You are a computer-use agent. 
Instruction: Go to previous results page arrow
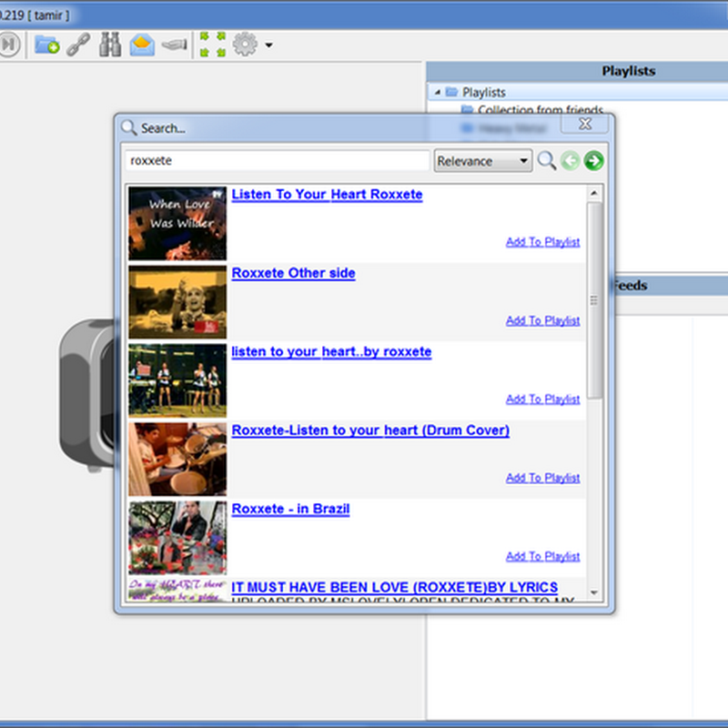click(571, 161)
